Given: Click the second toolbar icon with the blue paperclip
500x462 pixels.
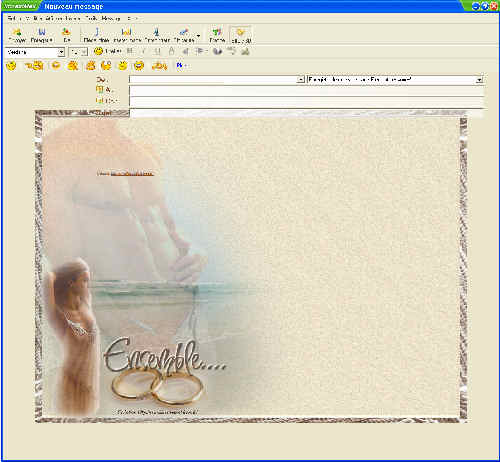Looking at the screenshot, I should click(41, 35).
